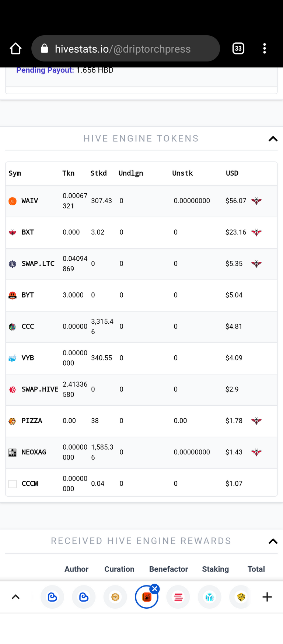This screenshot has width=283, height=644.
Task: Click the market icon beside SWAP.LTC's $5.35
Action: (x=256, y=264)
